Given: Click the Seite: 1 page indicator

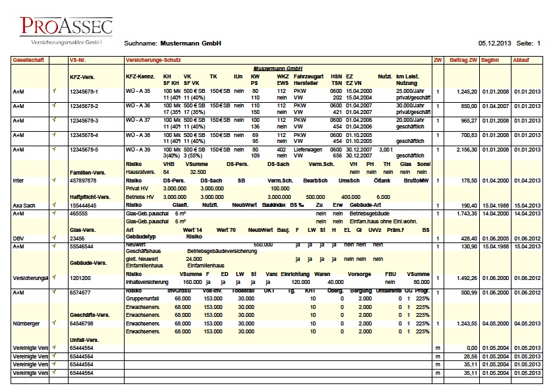Looking at the screenshot, I should pos(529,43).
